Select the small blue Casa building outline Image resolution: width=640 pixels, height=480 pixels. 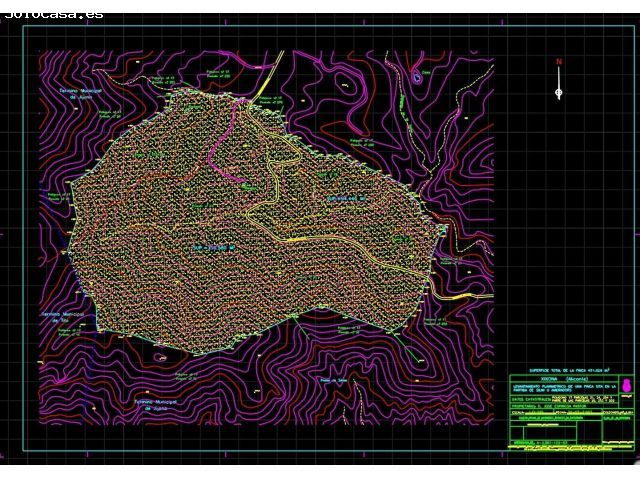416,76
